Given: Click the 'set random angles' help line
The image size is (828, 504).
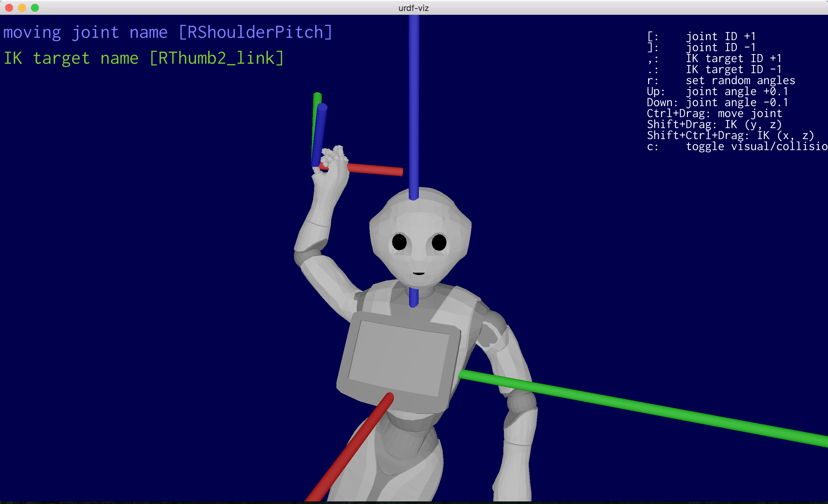Looking at the screenshot, I should (721, 81).
